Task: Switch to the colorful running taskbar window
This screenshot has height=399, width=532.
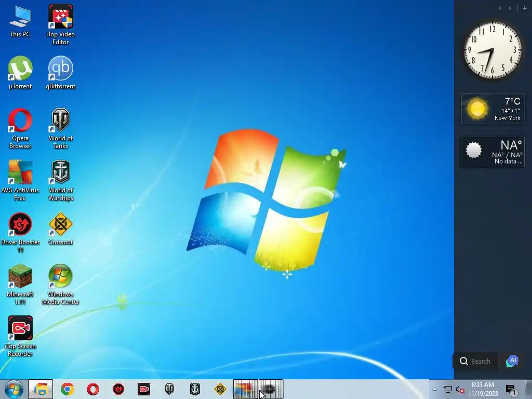Action: (246, 389)
